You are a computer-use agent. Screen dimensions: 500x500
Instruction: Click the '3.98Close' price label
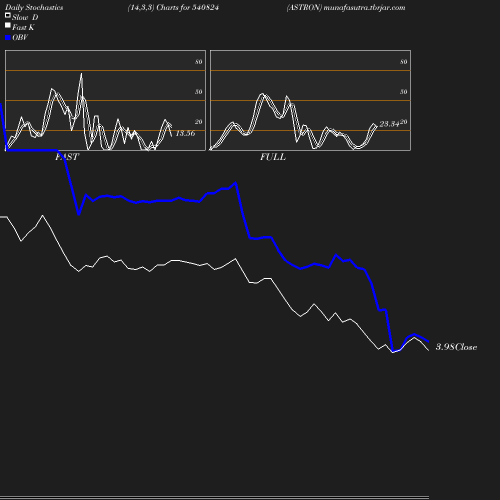click(456, 347)
